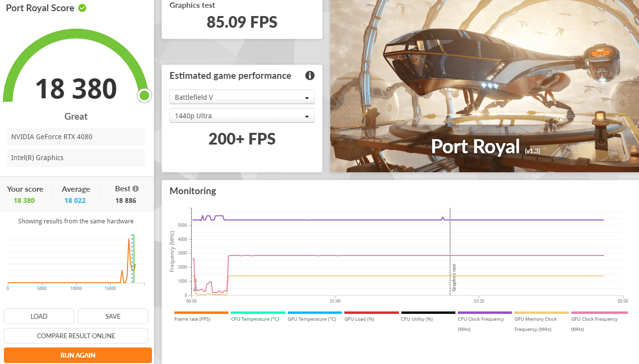Toggle the CPU Clock Frequency legend entry
The image size is (639, 364).
485,321
